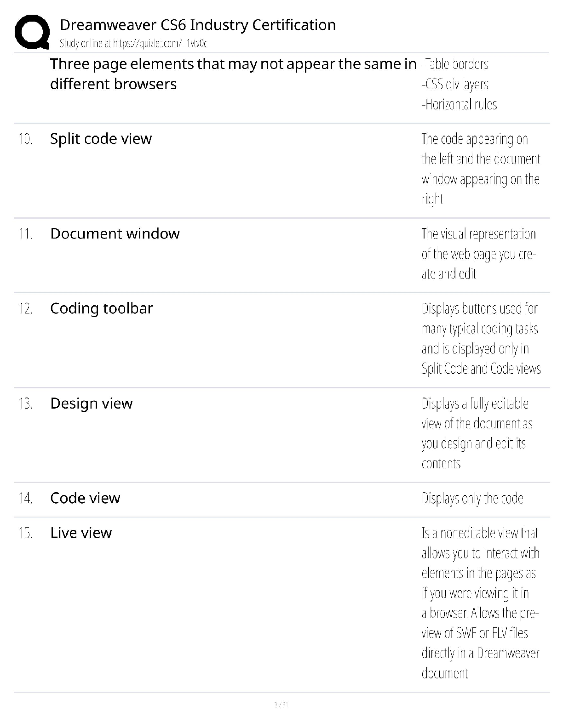This screenshot has width=563, height=728.
Task: Select the term Coding toolbar
Action: click(102, 308)
